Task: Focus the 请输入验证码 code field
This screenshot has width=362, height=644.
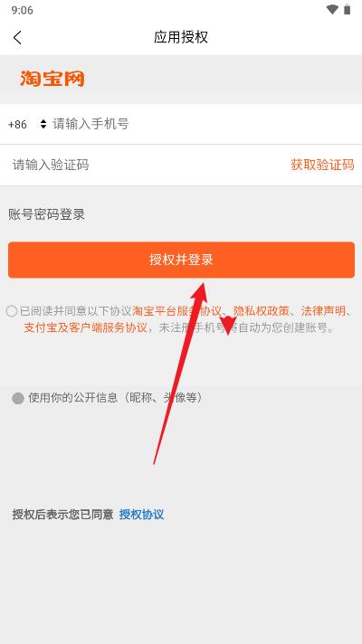Action: point(144,165)
